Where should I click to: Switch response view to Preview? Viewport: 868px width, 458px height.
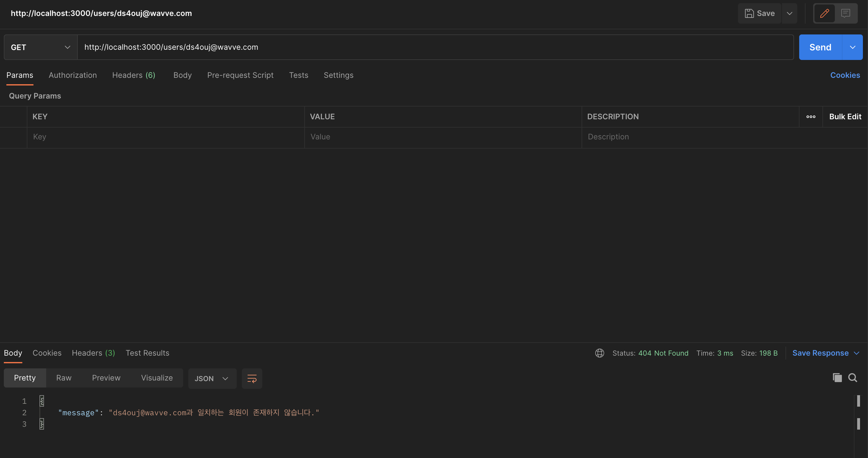coord(106,378)
